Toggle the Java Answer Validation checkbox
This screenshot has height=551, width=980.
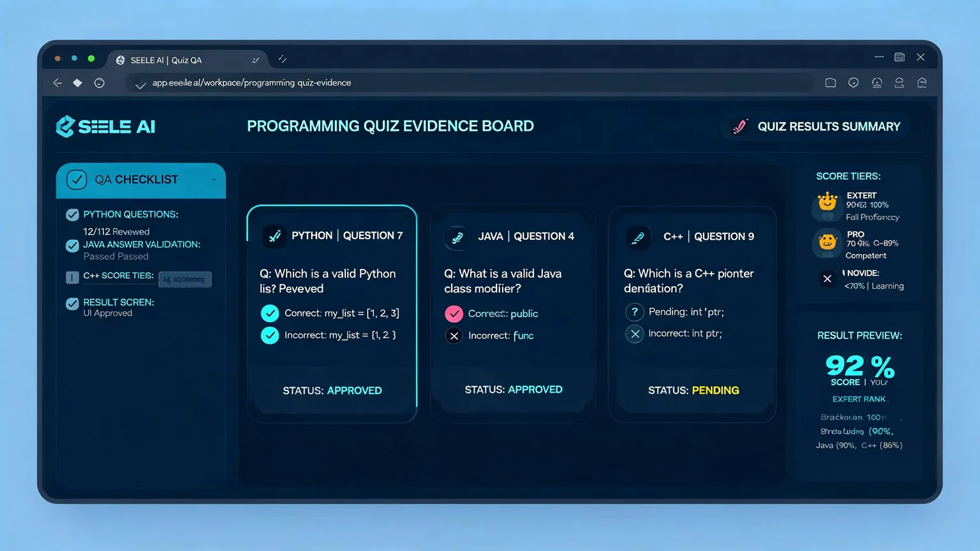point(73,246)
